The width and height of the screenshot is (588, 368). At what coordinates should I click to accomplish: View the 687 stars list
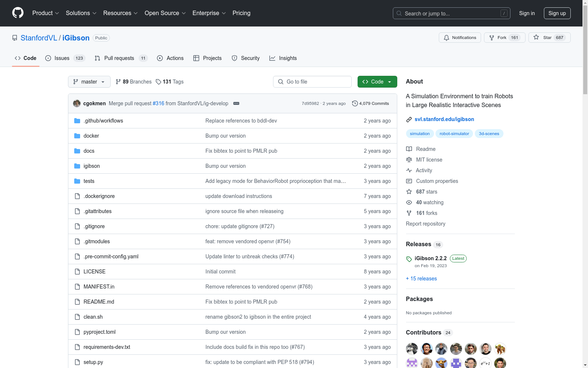(422, 192)
